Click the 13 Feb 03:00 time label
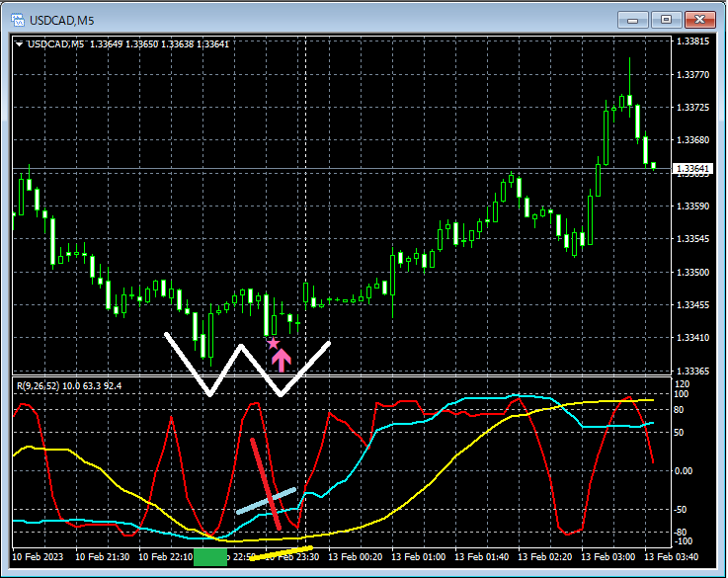Screen dimensions: 728x578 tap(607, 556)
